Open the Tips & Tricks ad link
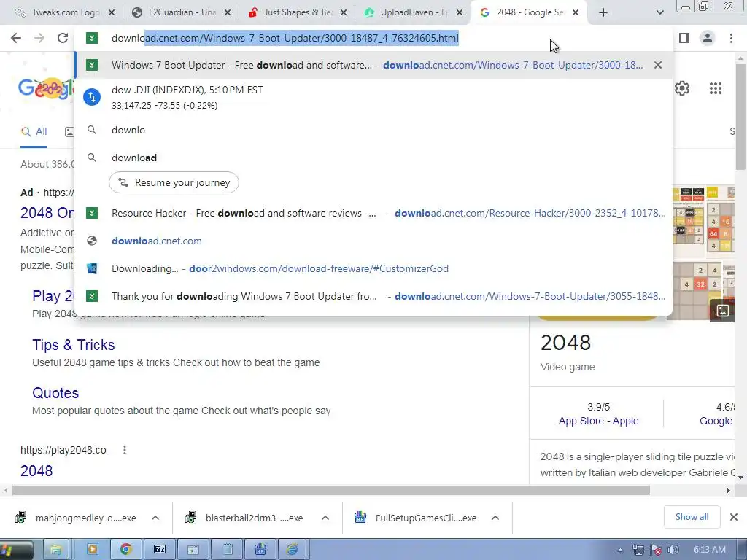The image size is (747, 560). click(x=74, y=344)
